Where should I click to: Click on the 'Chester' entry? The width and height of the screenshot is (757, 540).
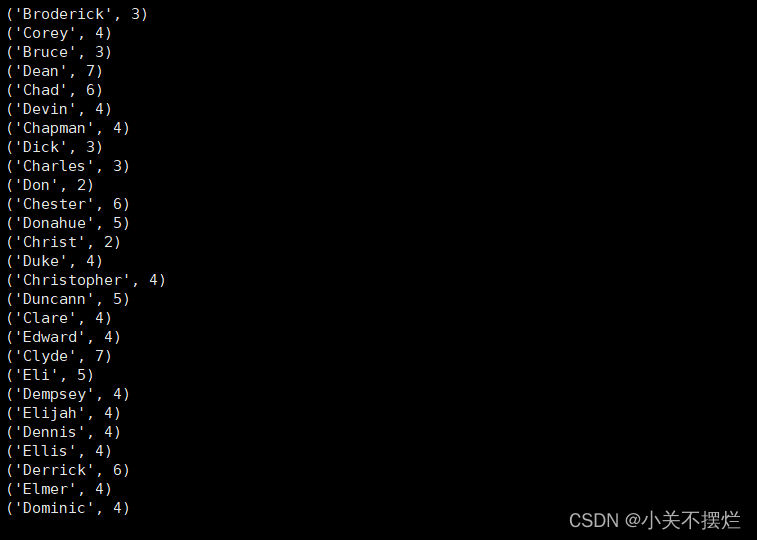tap(68, 204)
